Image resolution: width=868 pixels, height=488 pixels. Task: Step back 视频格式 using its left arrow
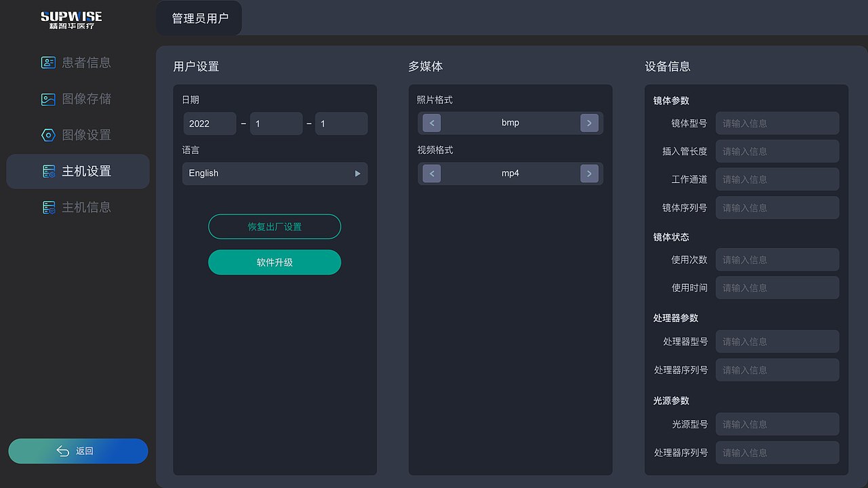coord(431,174)
